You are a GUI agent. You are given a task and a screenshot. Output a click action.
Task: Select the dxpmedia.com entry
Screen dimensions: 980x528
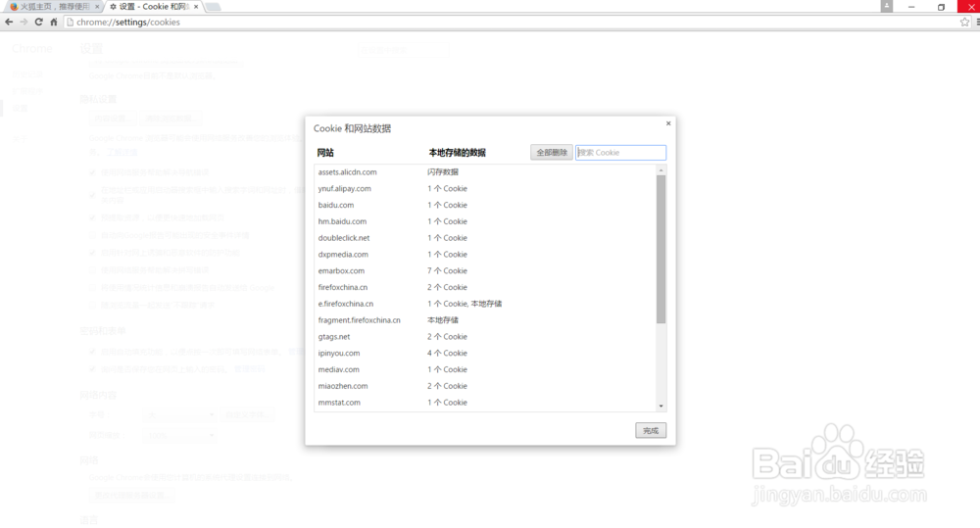485,255
